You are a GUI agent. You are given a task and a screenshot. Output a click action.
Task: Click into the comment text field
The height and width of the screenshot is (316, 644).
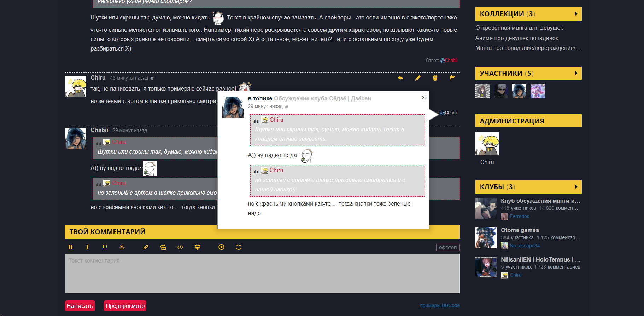[262, 274]
